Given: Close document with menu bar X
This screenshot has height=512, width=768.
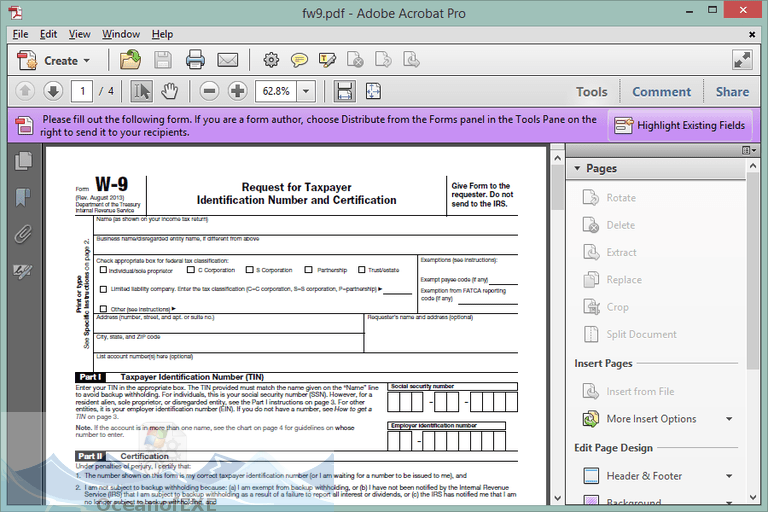Looking at the screenshot, I should [x=752, y=34].
